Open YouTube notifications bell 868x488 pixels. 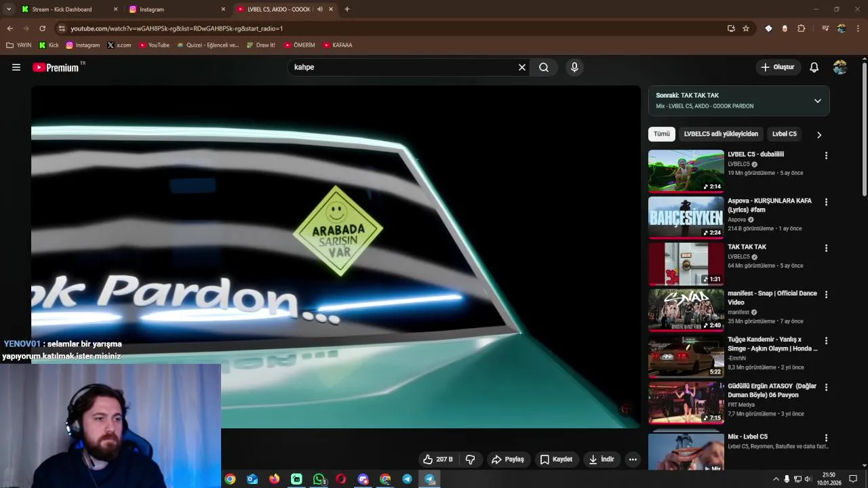pos(814,67)
